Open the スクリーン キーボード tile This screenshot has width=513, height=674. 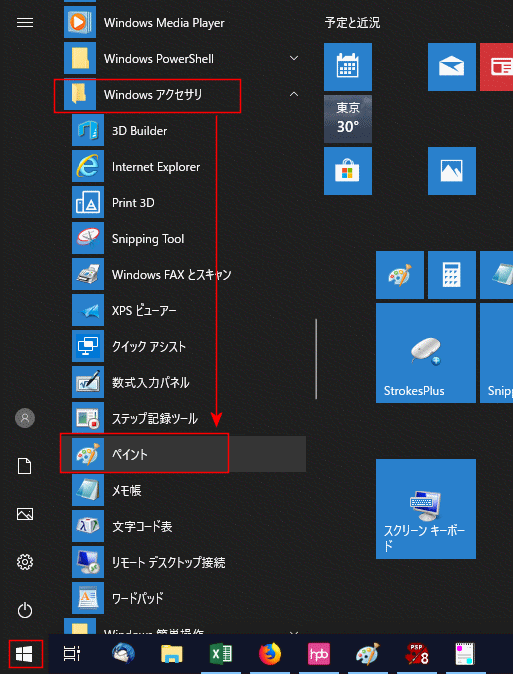[426, 509]
